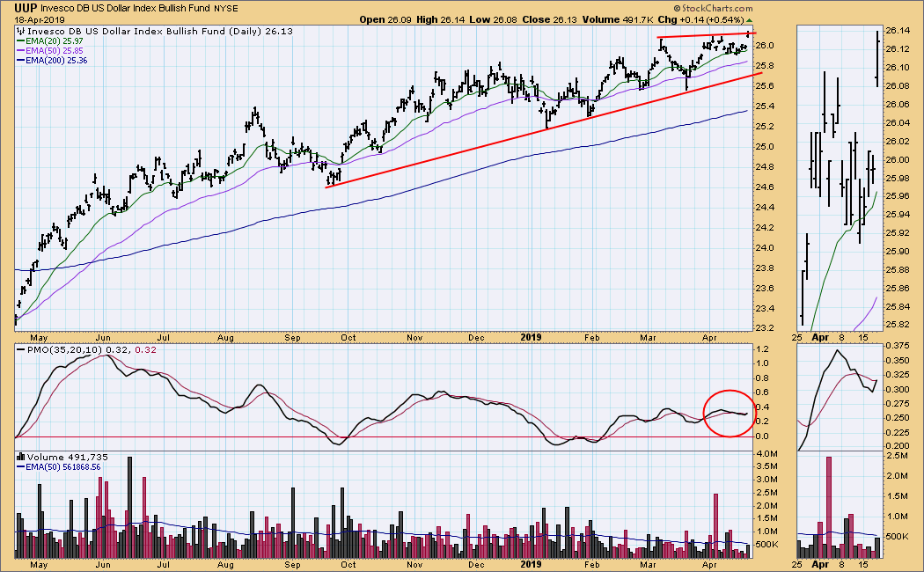This screenshot has height=572, width=924.
Task: Click the 500K main volume axis label
Action: [x=766, y=545]
